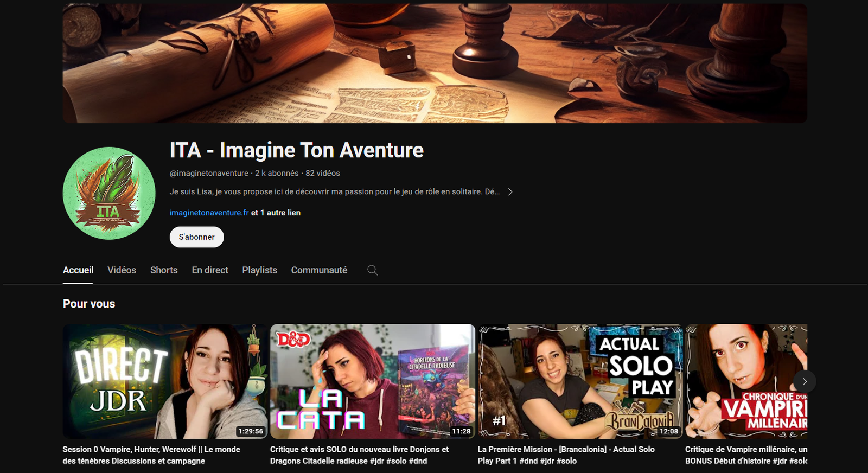868x473 pixels.
Task: Play the Direct JDR video thumbnail
Action: 165,381
